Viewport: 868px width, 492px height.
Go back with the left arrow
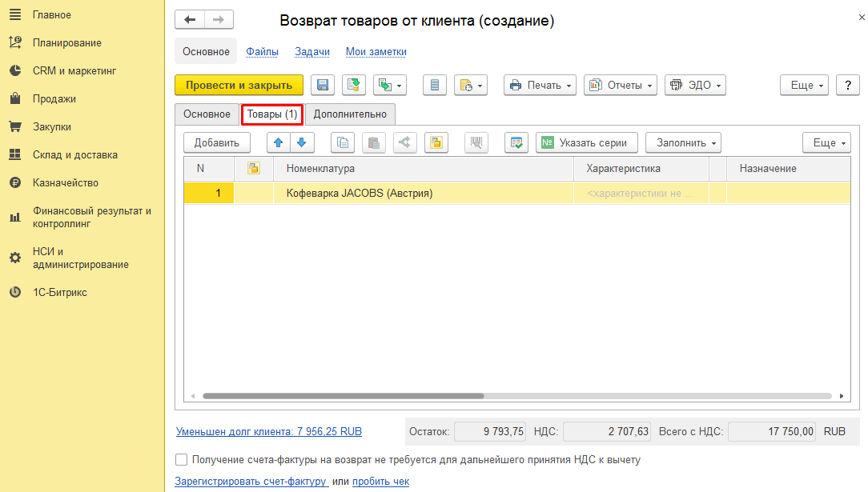point(190,20)
